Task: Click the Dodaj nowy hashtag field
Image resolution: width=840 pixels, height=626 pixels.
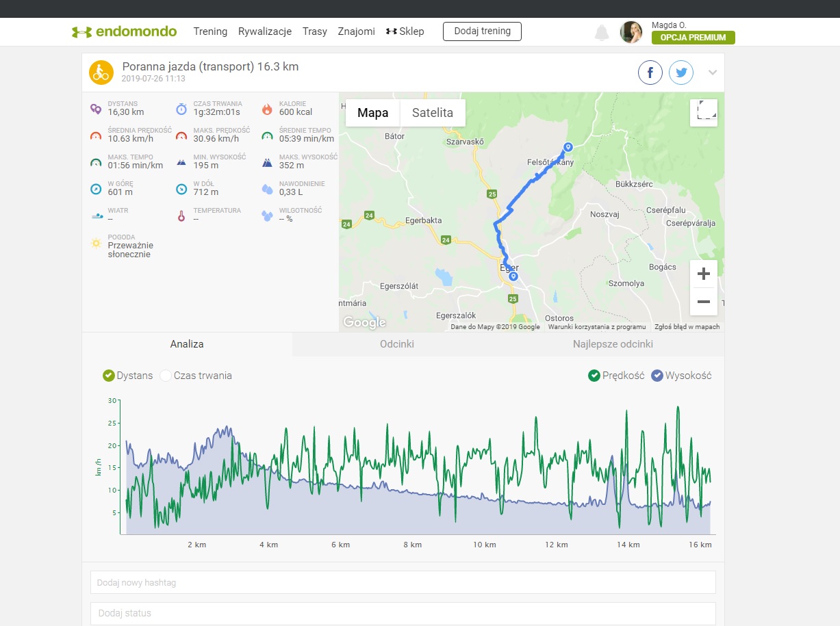Action: pos(403,582)
